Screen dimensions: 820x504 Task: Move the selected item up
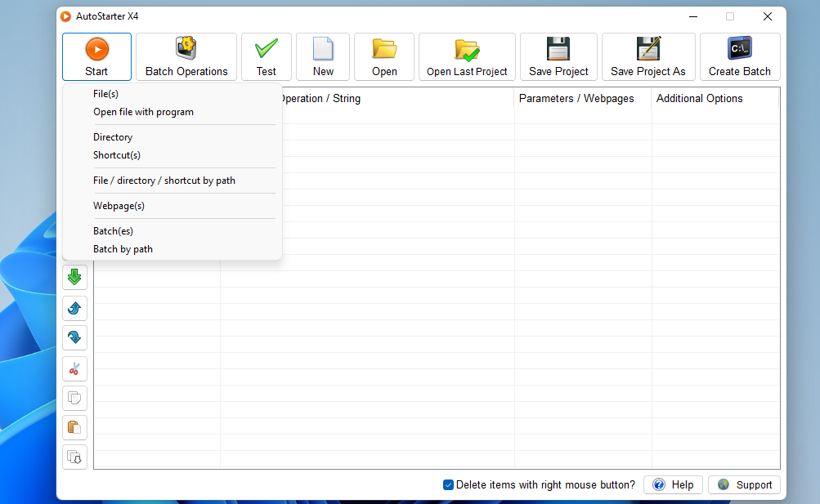(x=74, y=308)
